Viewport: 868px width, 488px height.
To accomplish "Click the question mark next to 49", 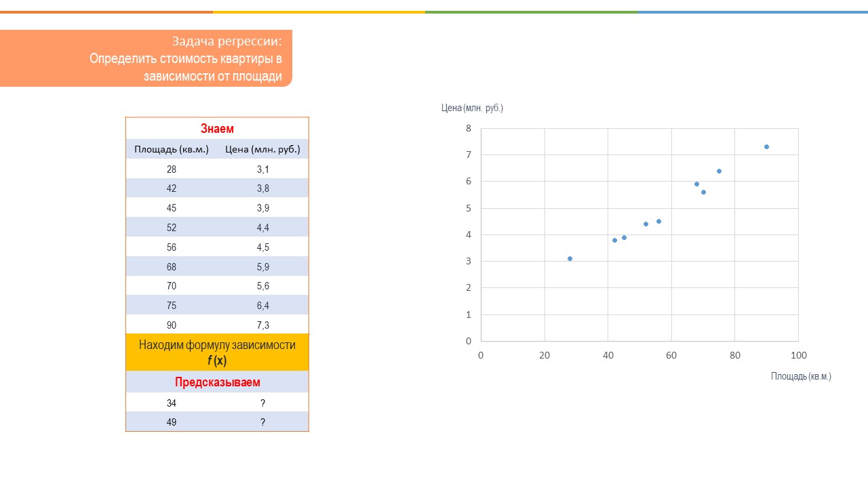I will click(262, 422).
